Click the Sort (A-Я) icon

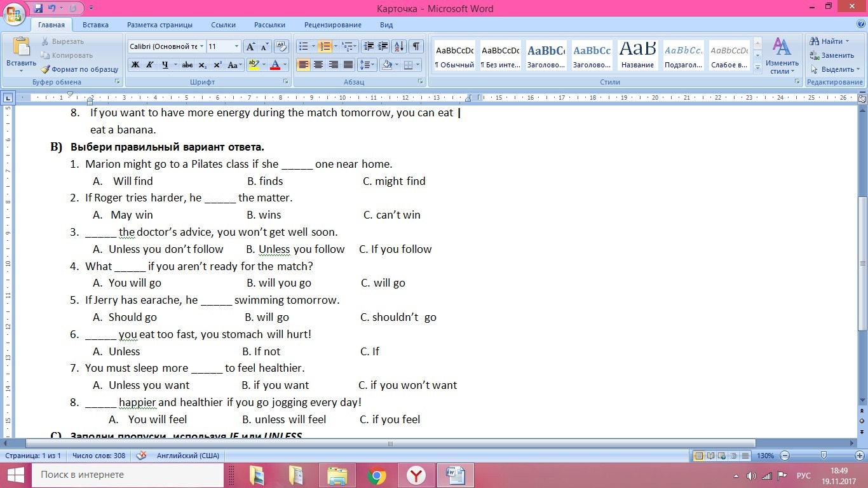(x=399, y=46)
